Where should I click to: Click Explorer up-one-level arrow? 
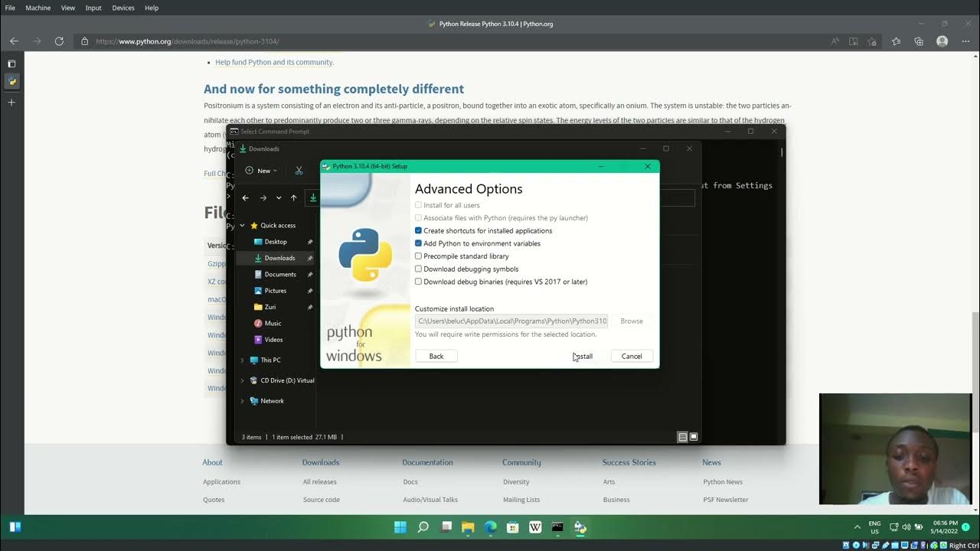coord(293,198)
